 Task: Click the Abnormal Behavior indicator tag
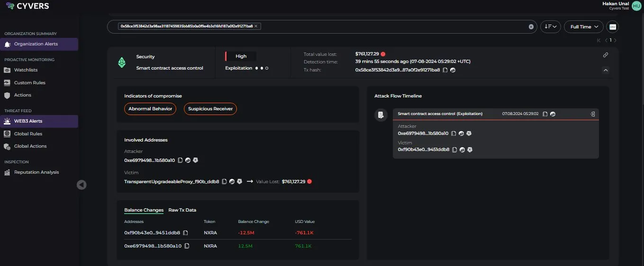coord(150,109)
